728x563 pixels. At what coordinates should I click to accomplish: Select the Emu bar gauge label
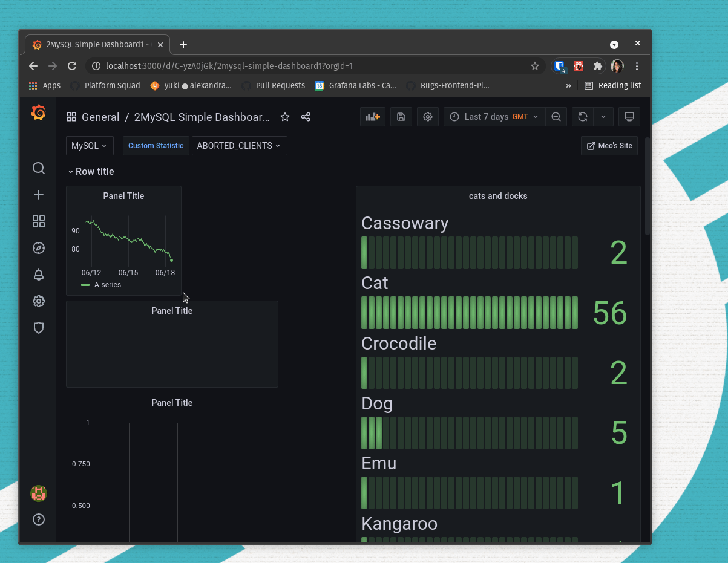point(379,463)
